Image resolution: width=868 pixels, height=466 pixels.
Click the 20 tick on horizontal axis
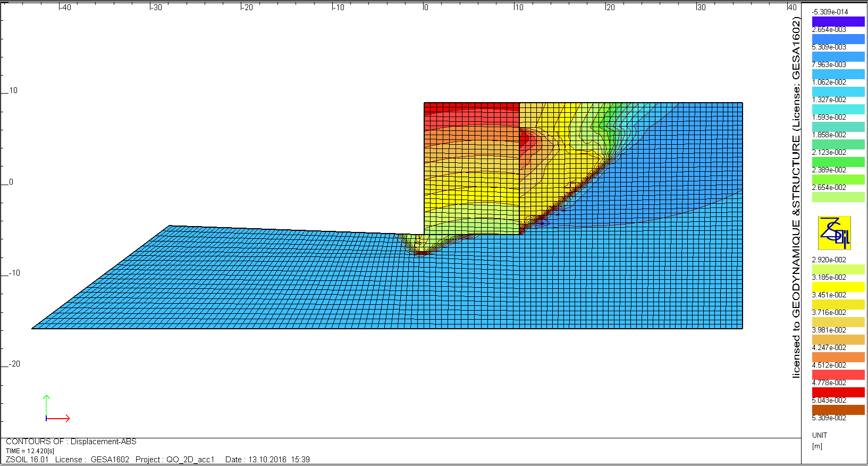pos(611,7)
